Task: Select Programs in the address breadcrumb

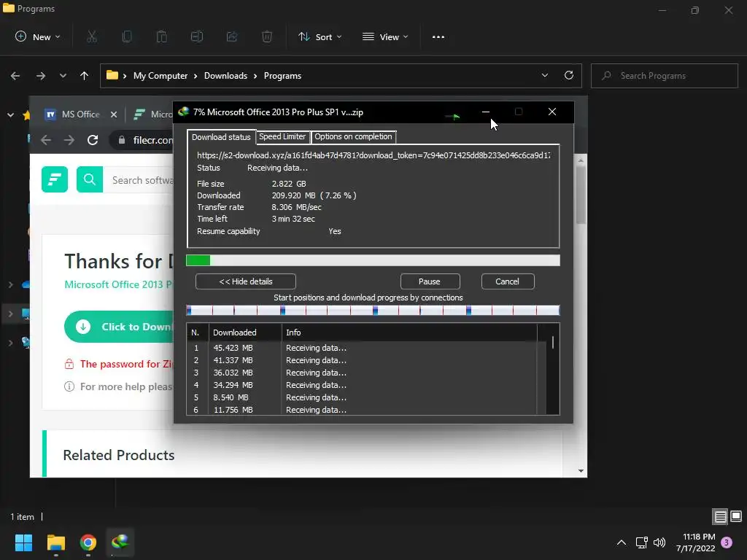Action: pos(282,76)
